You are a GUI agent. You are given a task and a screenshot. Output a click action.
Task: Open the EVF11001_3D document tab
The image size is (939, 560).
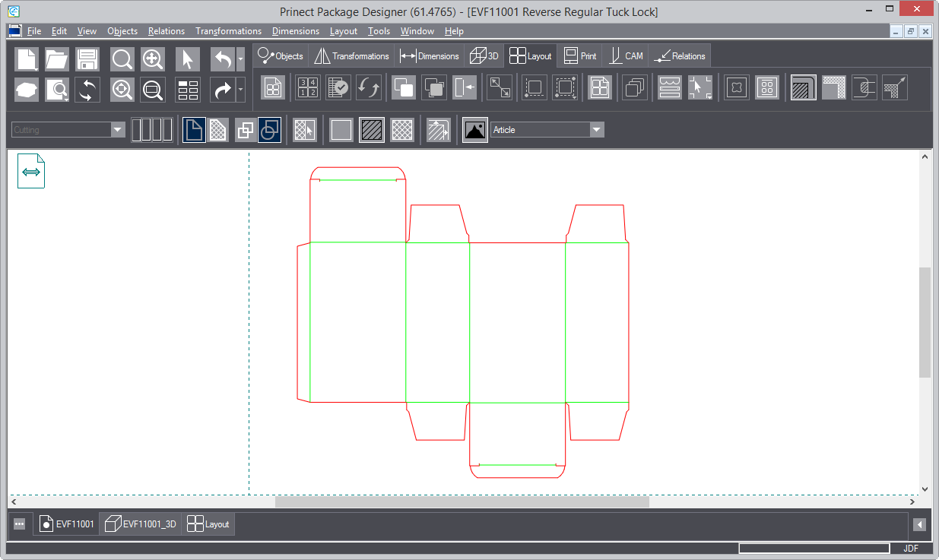point(141,524)
